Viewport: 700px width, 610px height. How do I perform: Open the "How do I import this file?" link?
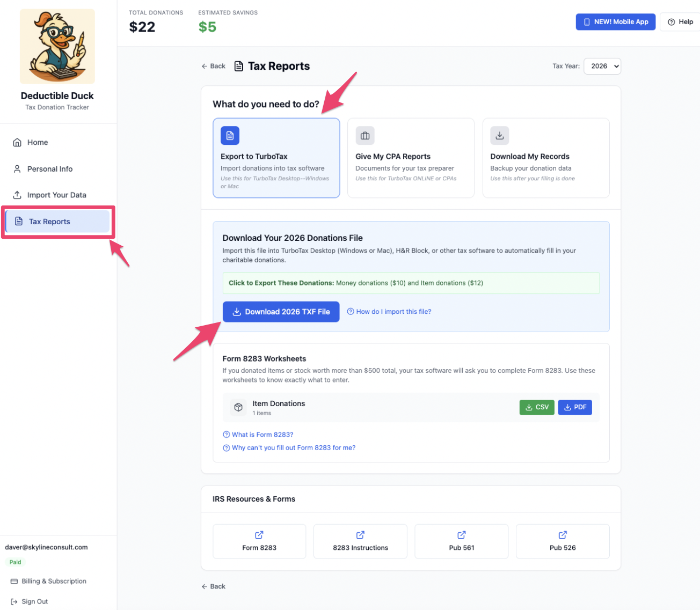click(x=393, y=312)
